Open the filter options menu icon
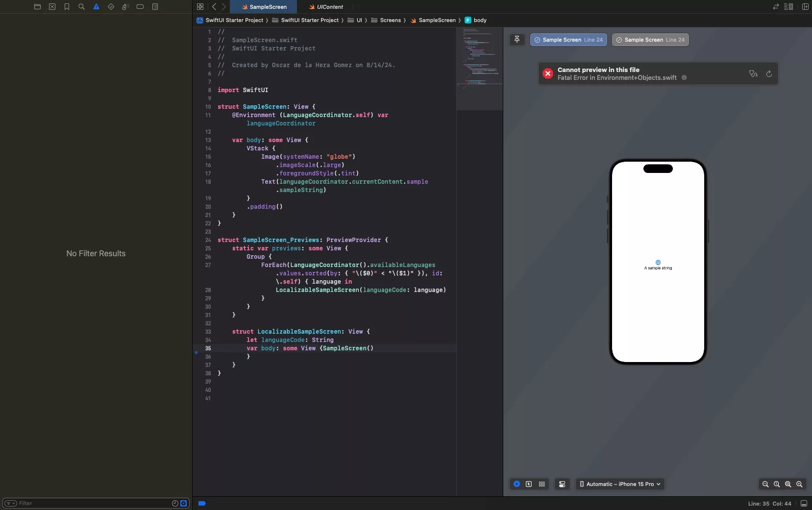 (11, 503)
